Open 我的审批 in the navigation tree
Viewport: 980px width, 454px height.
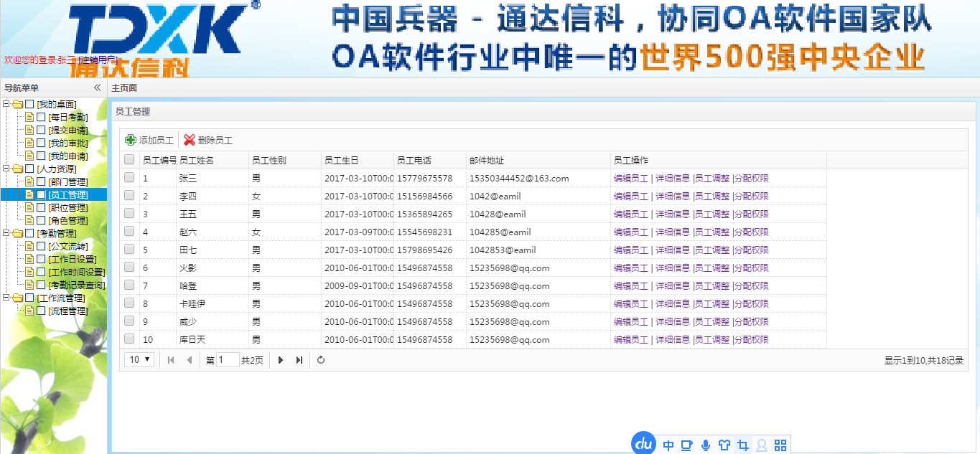click(x=68, y=143)
